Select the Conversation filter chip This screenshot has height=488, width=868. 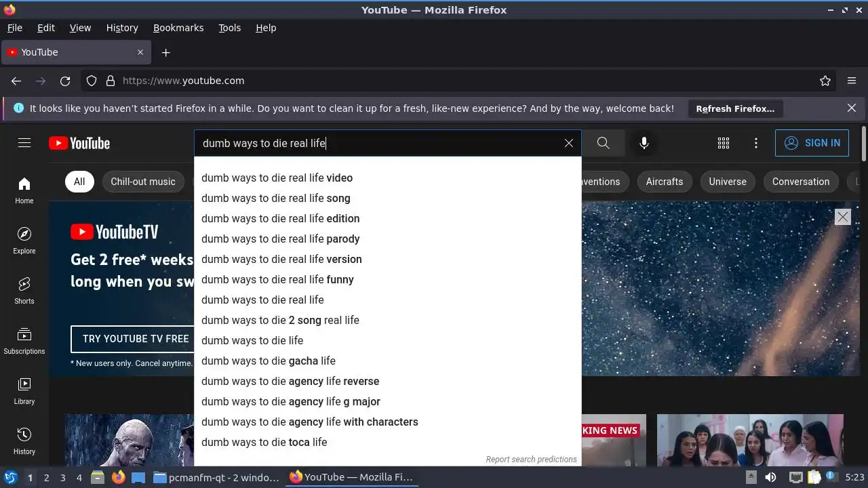pos(801,182)
